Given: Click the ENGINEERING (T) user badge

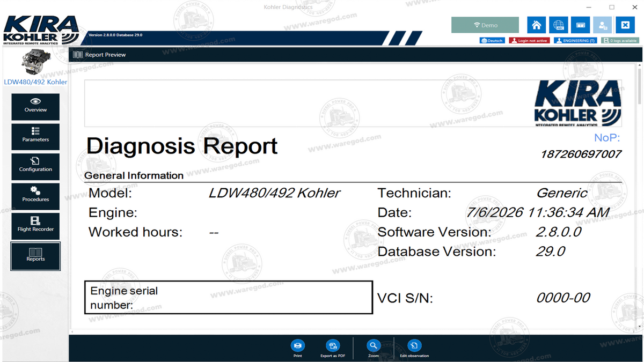Looking at the screenshot, I should (575, 41).
